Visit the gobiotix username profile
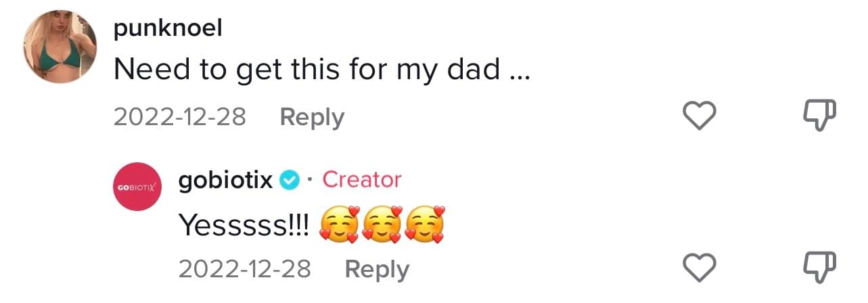 (225, 180)
